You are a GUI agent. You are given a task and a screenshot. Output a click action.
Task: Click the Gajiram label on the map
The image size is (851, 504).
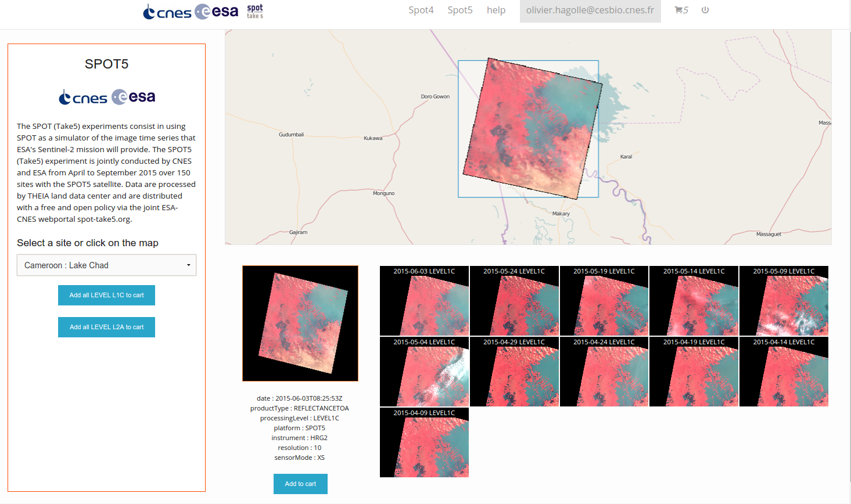298,232
